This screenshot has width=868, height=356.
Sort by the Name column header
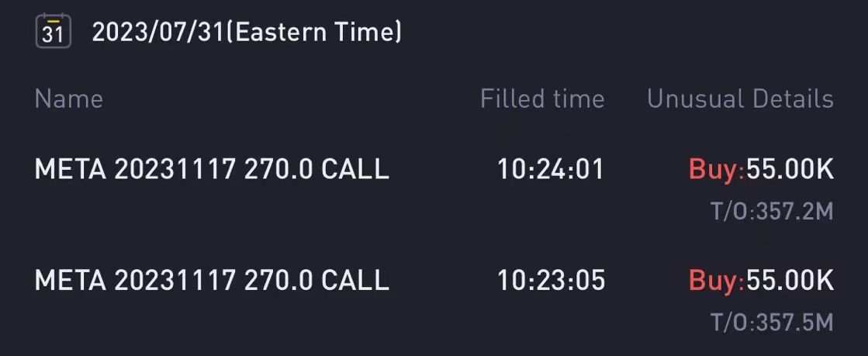tap(68, 99)
